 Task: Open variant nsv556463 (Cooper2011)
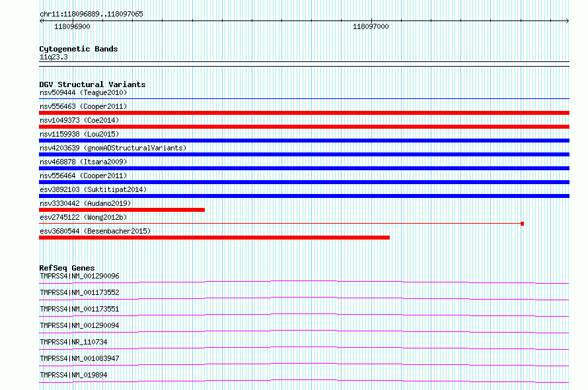(83, 106)
